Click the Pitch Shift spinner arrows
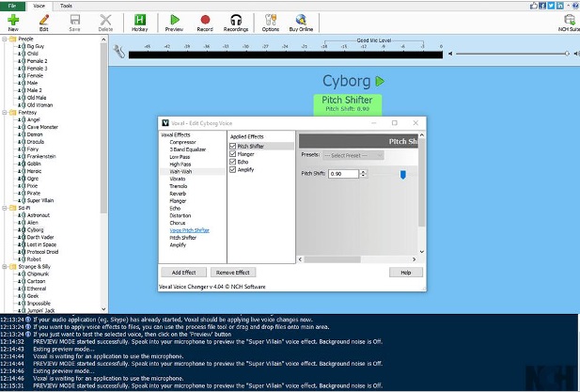Image resolution: width=580 pixels, height=392 pixels. [x=363, y=174]
